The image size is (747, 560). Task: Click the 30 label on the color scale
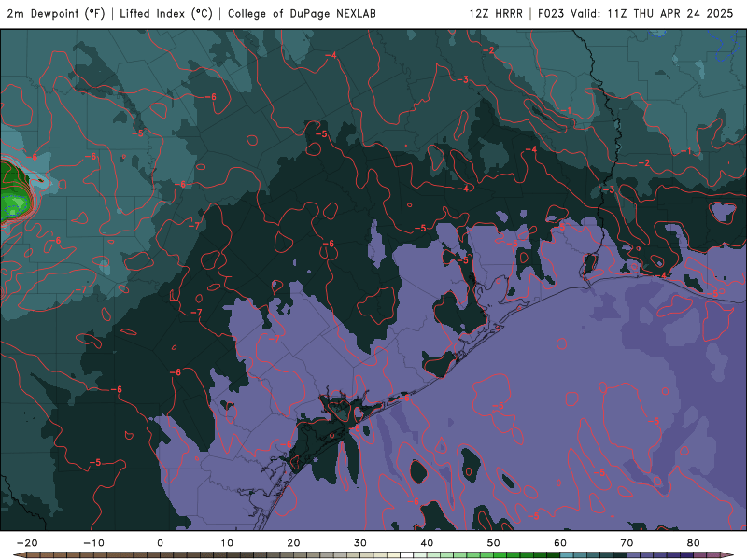(x=360, y=543)
